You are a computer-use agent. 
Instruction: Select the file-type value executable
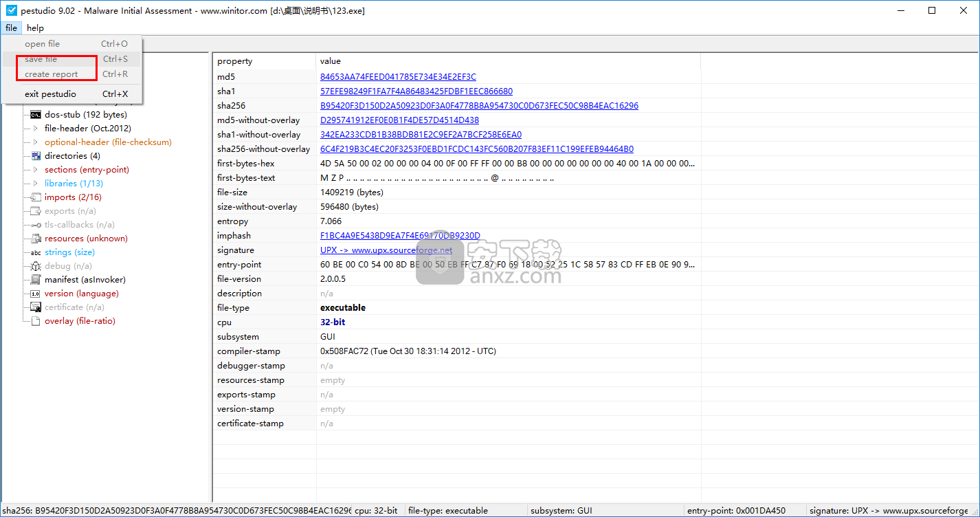(343, 308)
